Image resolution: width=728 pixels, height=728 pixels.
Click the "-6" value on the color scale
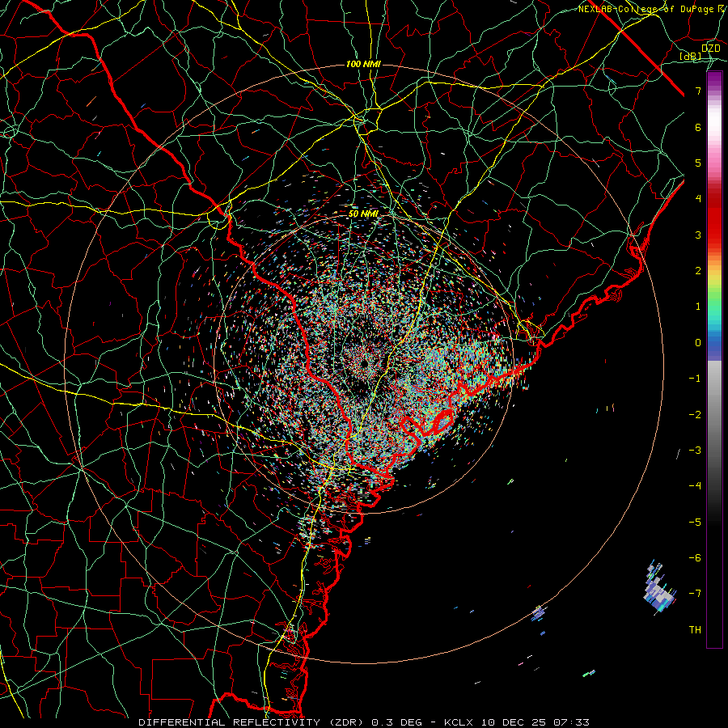click(695, 557)
